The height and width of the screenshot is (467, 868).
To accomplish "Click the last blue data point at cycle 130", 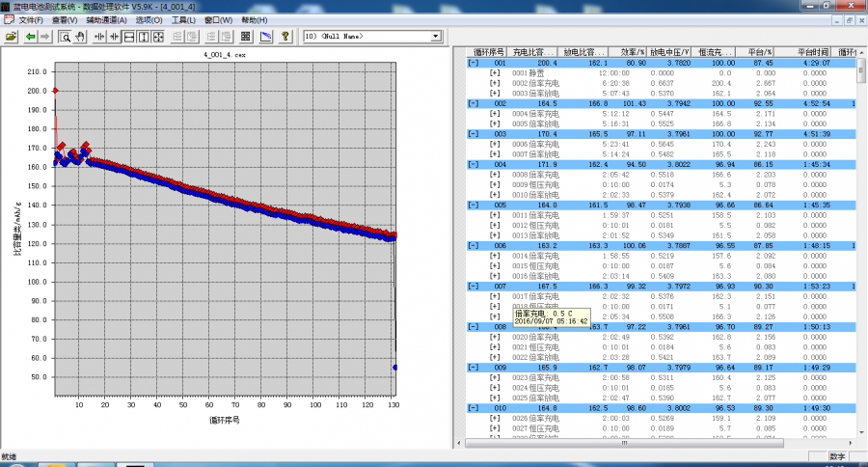I will click(x=395, y=368).
